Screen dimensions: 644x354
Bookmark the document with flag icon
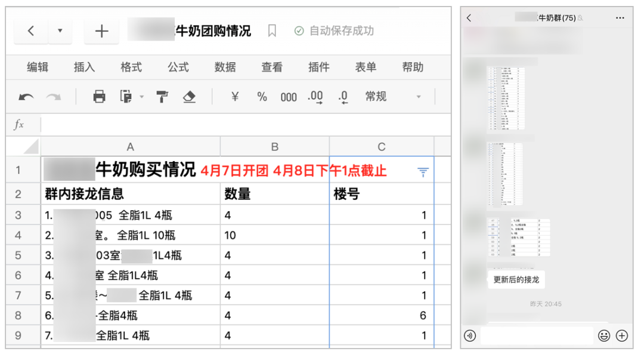click(x=272, y=31)
